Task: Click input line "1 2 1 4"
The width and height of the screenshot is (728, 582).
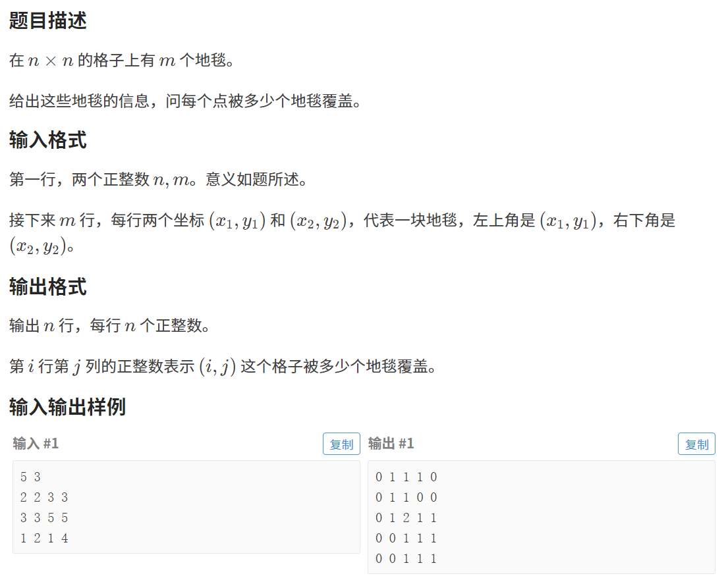Action: (x=44, y=539)
